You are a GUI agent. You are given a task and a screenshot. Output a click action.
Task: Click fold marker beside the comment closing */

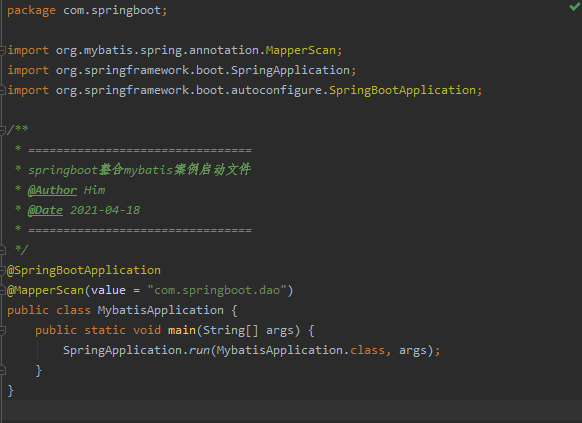click(2, 250)
